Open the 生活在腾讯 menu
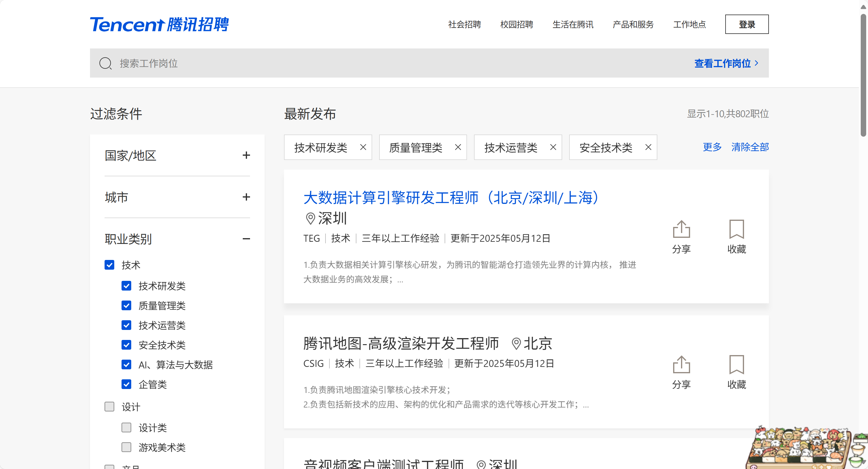Image resolution: width=868 pixels, height=469 pixels. tap(573, 24)
